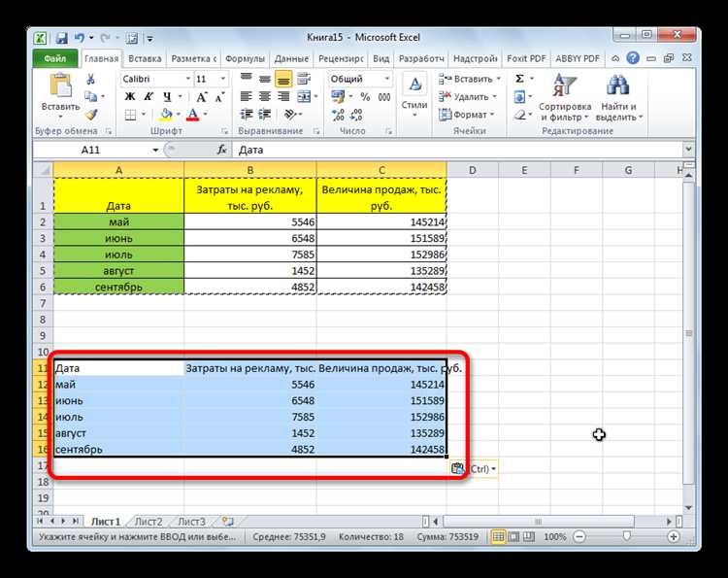Viewport: 728px width, 578px height.
Task: Apply accounting number format icon
Action: click(338, 96)
